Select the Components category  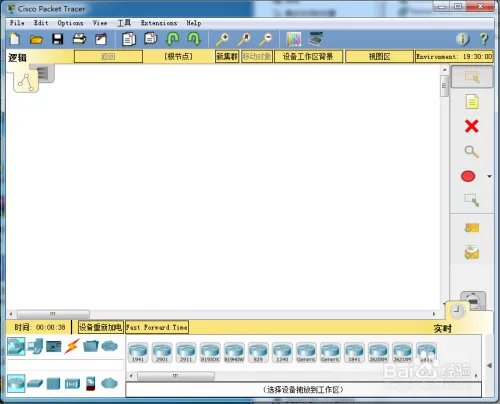[54, 347]
